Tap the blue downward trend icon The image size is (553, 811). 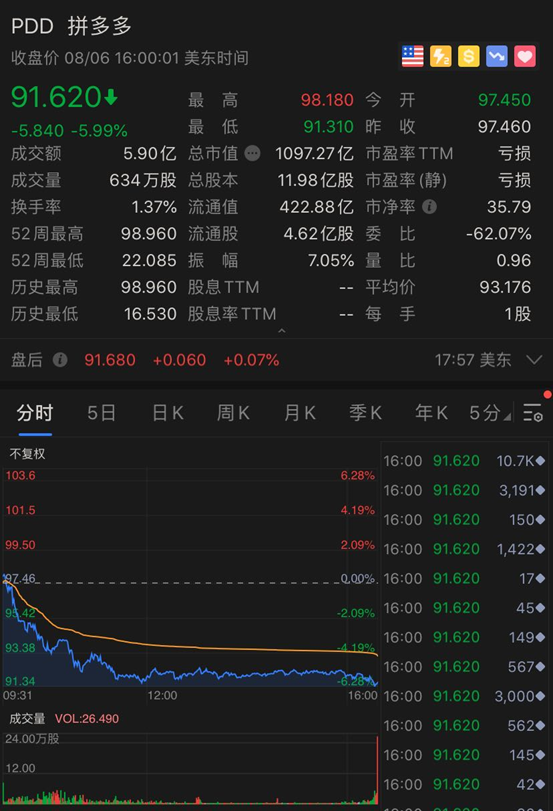497,56
